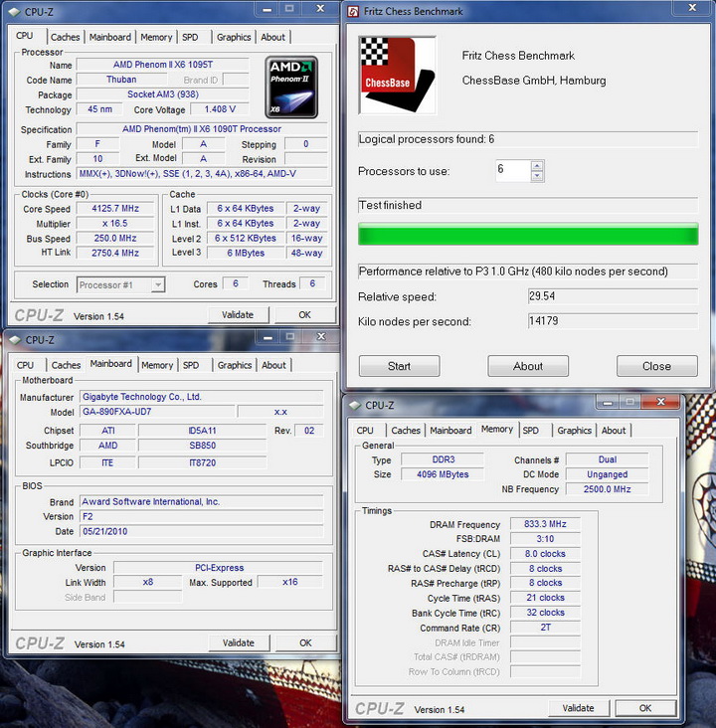
Task: Open Caches tab in Memory CPU-Z window
Action: pos(406,431)
